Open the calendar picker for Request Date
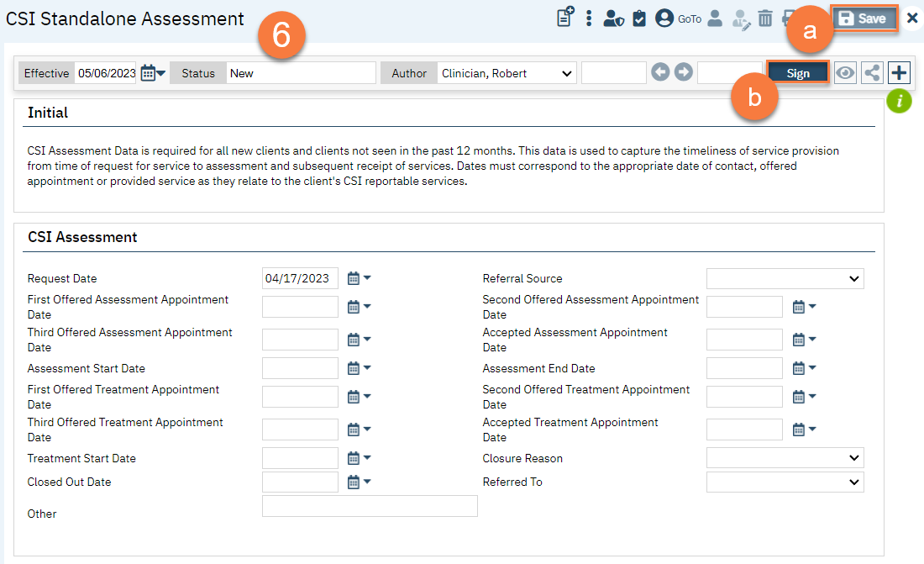This screenshot has width=924, height=564. [353, 277]
